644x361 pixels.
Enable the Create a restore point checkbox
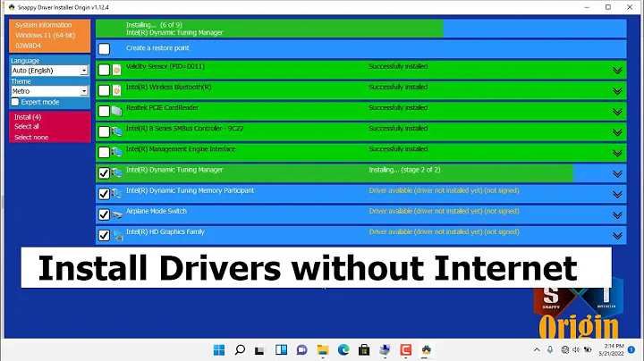(x=105, y=49)
